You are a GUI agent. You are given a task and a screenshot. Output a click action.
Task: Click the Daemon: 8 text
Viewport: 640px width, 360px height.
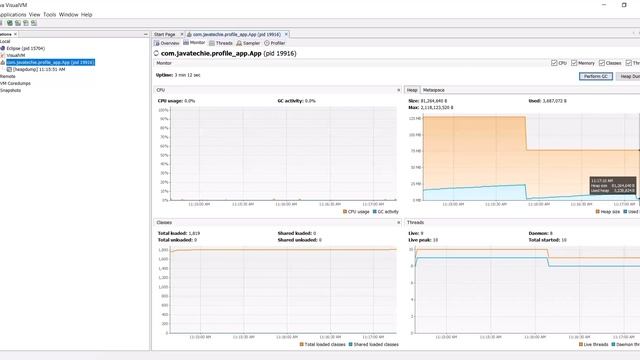click(540, 233)
